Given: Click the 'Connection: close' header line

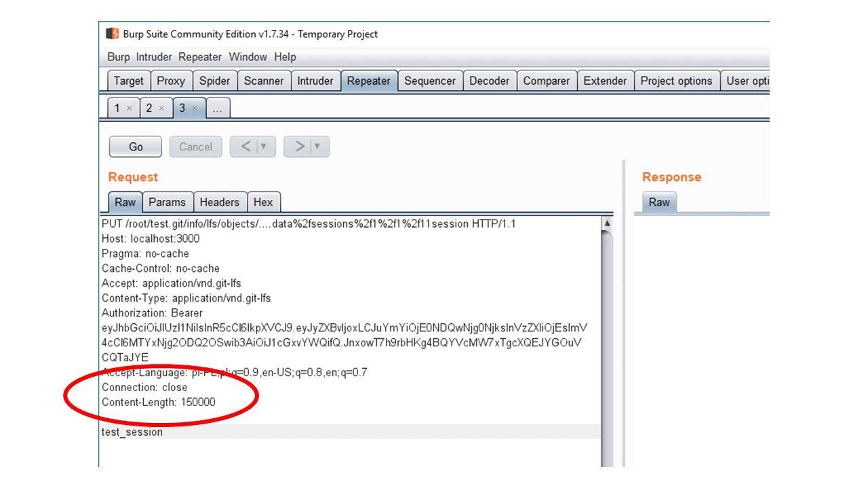Looking at the screenshot, I should [x=144, y=388].
